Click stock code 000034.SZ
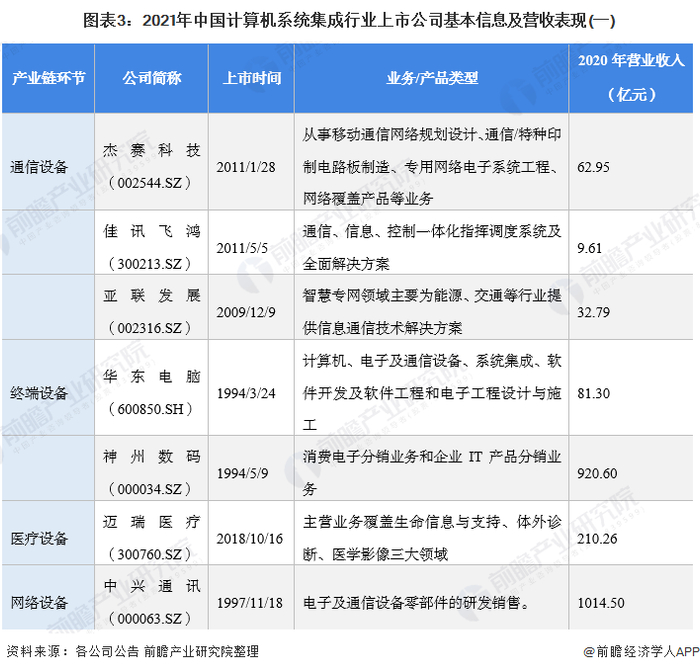 [150, 489]
